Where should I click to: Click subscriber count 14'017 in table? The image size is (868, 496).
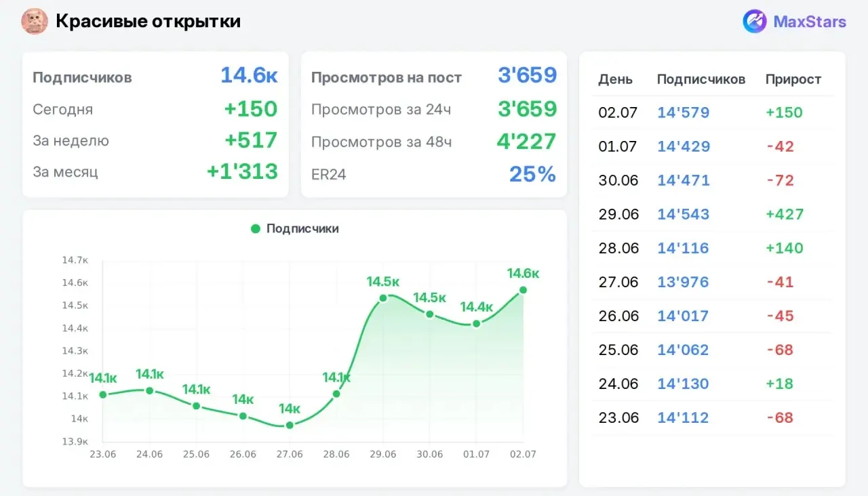point(683,316)
